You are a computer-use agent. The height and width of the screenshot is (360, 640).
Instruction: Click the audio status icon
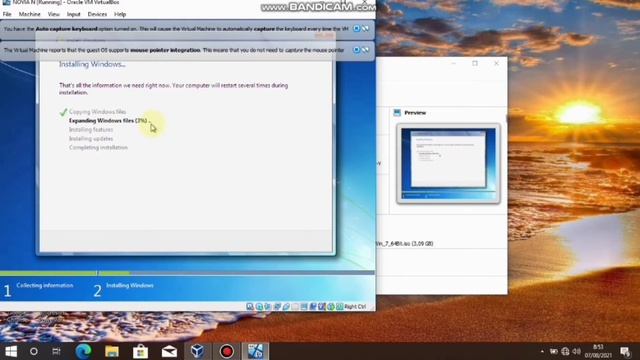(x=268, y=307)
